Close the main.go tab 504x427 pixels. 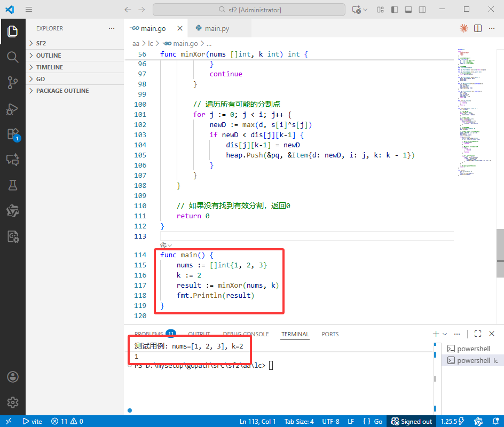[x=180, y=28]
